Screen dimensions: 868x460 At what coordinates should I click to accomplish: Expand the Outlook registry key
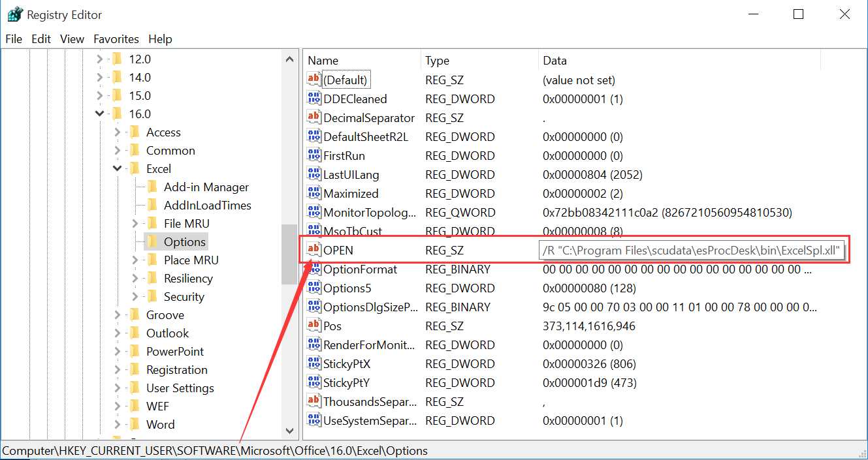[118, 333]
